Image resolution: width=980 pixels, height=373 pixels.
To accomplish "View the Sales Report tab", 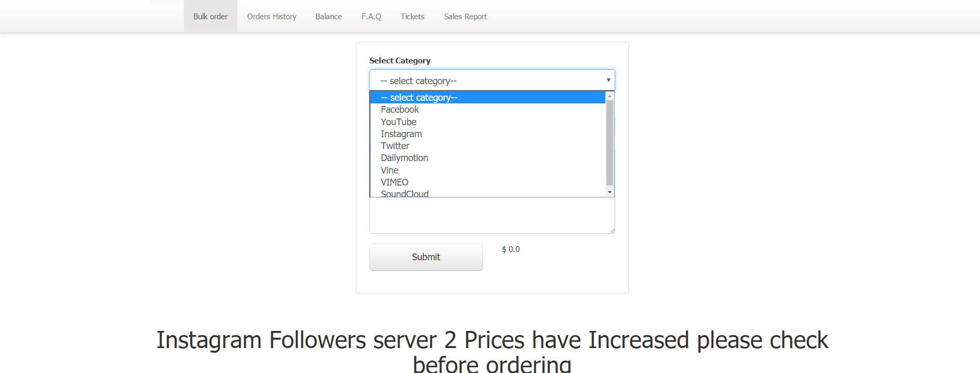I will (465, 17).
